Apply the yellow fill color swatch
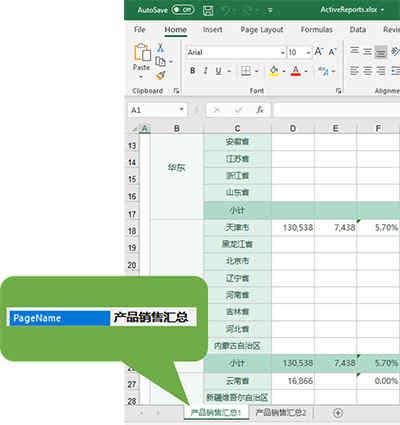Image resolution: width=400 pixels, height=425 pixels. click(x=274, y=71)
